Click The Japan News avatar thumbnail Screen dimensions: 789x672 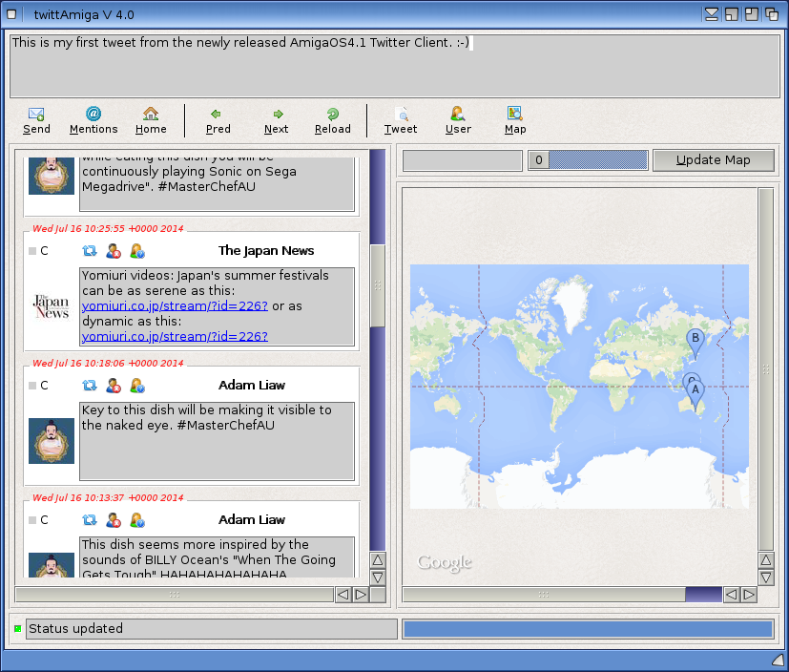(x=52, y=306)
